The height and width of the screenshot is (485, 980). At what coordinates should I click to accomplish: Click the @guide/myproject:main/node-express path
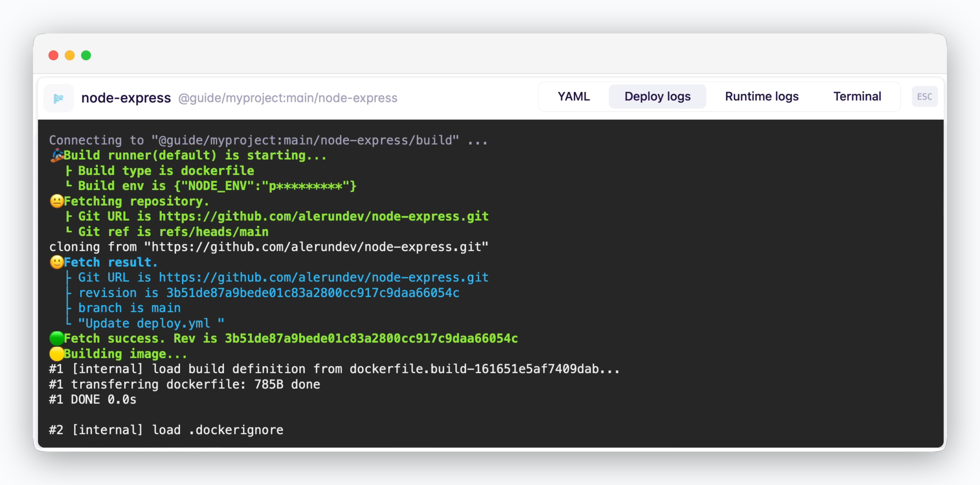[x=288, y=98]
